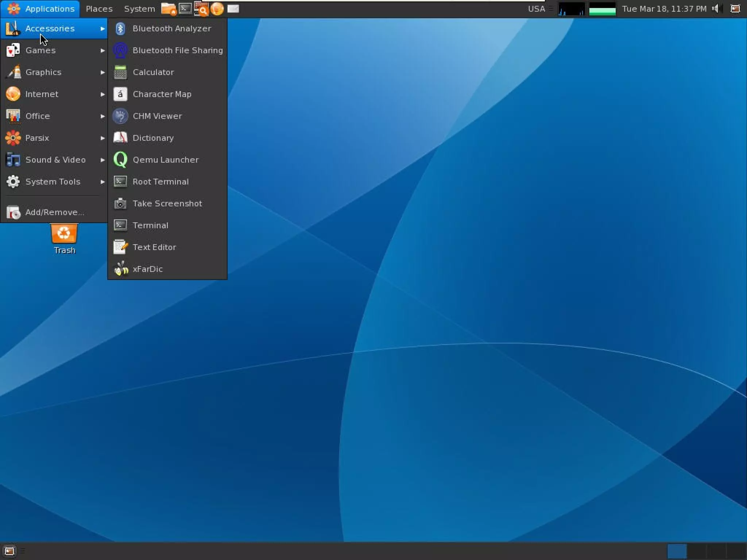Click the Take Screenshot entry
Image resolution: width=747 pixels, height=560 pixels.
167,203
